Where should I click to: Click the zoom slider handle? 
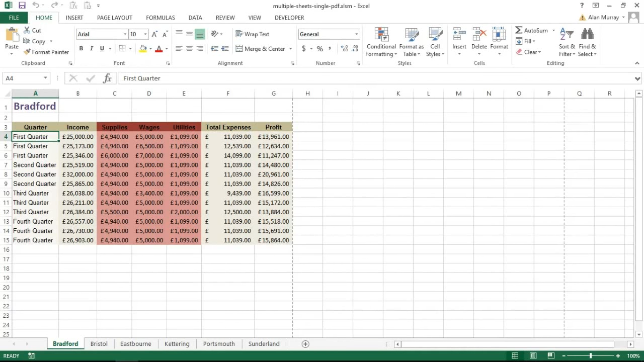pyautogui.click(x=591, y=356)
